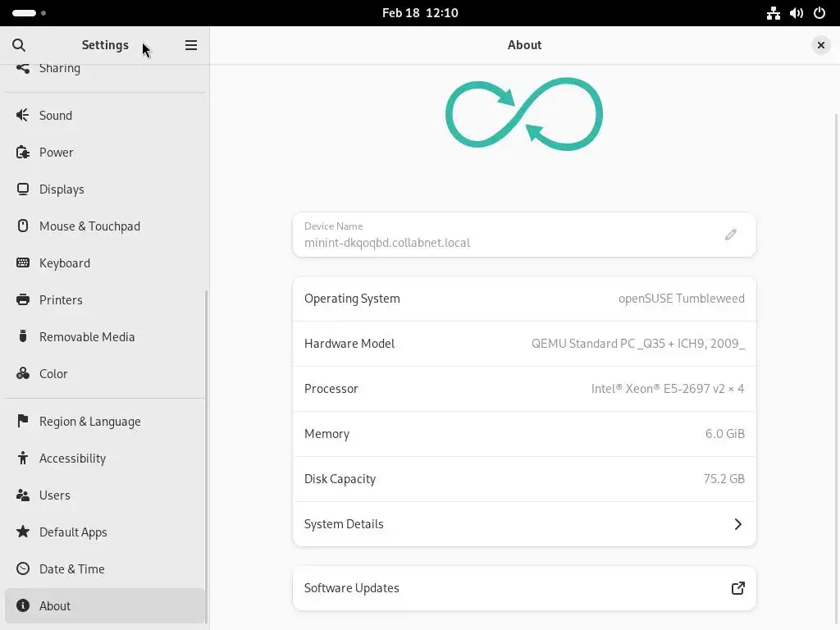Open Printers settings panel
This screenshot has height=630, width=840.
point(105,299)
